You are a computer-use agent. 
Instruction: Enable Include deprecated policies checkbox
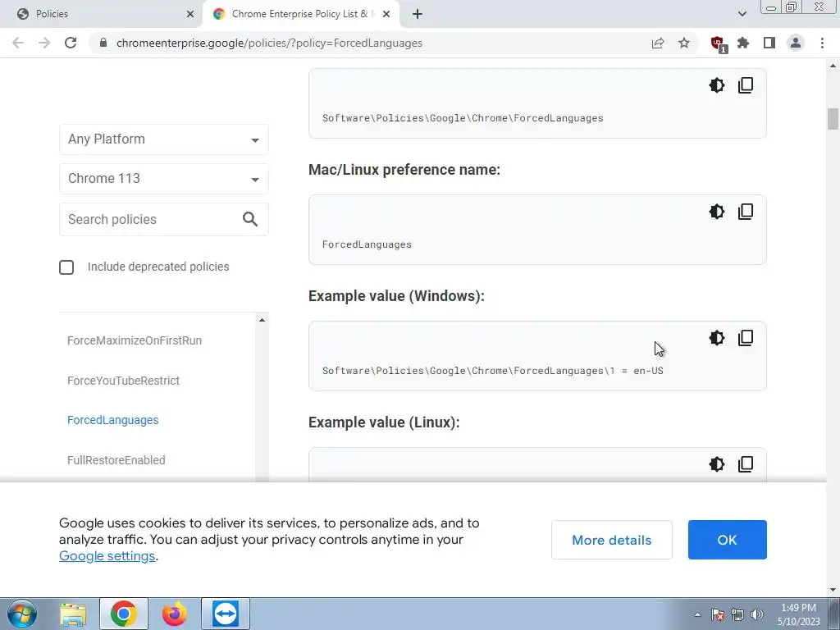(x=66, y=267)
